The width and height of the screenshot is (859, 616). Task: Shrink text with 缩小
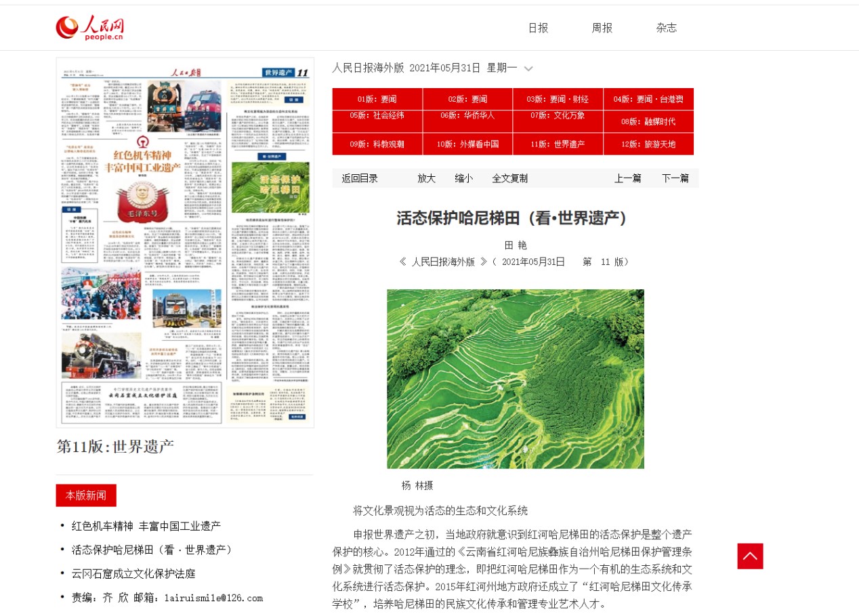463,178
